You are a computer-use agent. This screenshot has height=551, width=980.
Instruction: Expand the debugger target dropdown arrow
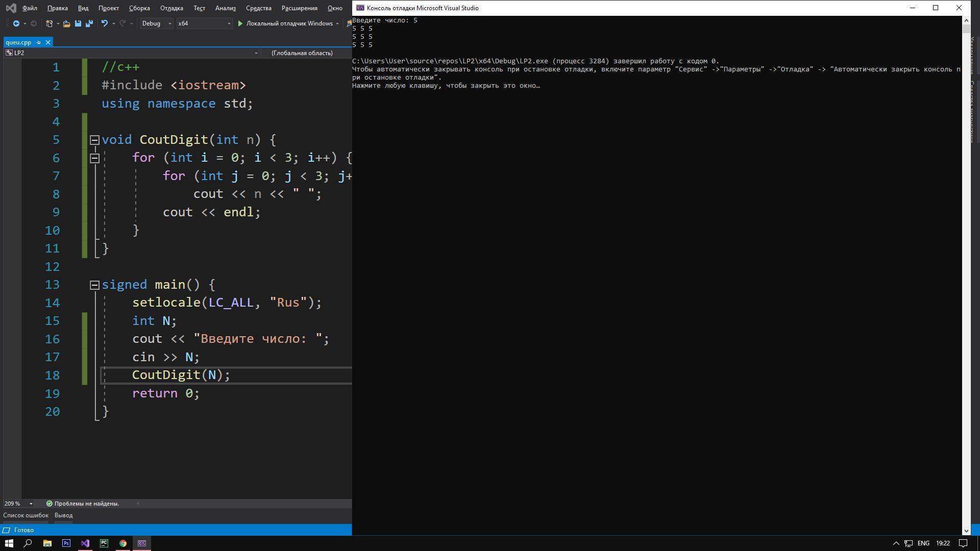point(337,23)
